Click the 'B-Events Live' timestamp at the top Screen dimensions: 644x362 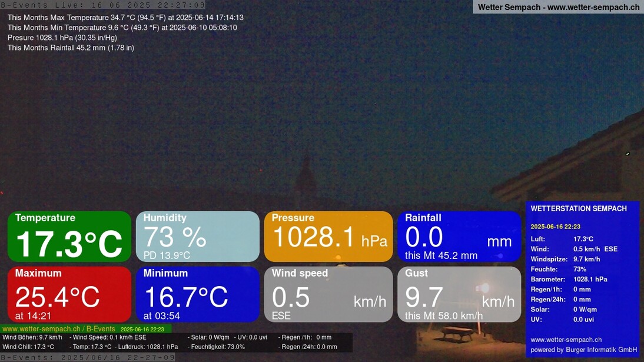tap(102, 5)
